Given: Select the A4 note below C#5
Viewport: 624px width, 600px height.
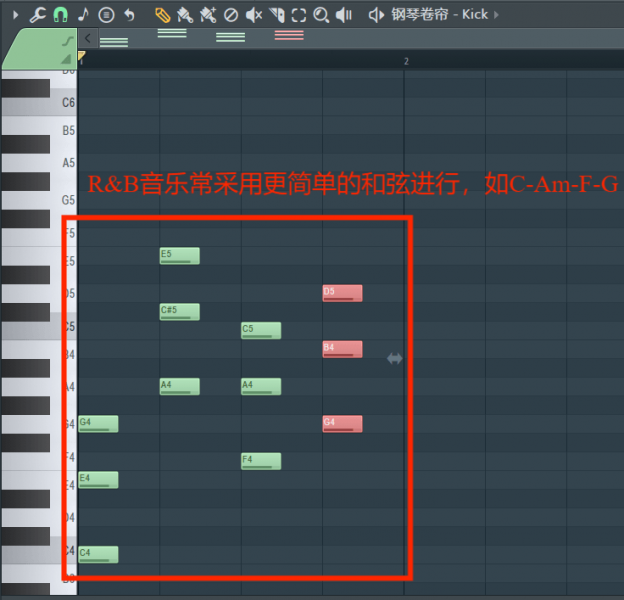Looking at the screenshot, I should (179, 387).
